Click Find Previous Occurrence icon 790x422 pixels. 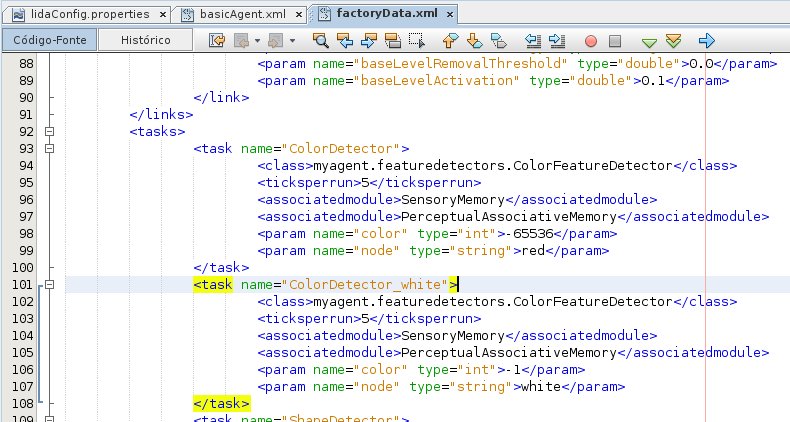pyautogui.click(x=345, y=41)
